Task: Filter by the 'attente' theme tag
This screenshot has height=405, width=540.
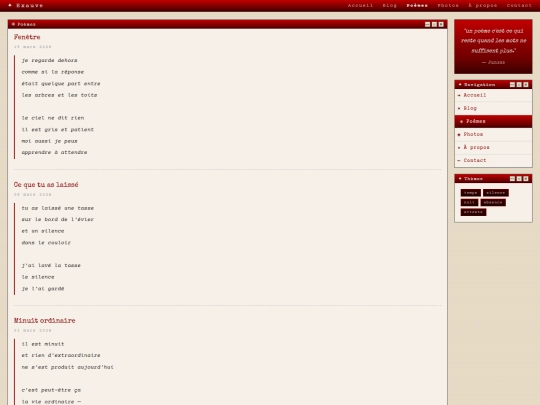Action: (473, 212)
